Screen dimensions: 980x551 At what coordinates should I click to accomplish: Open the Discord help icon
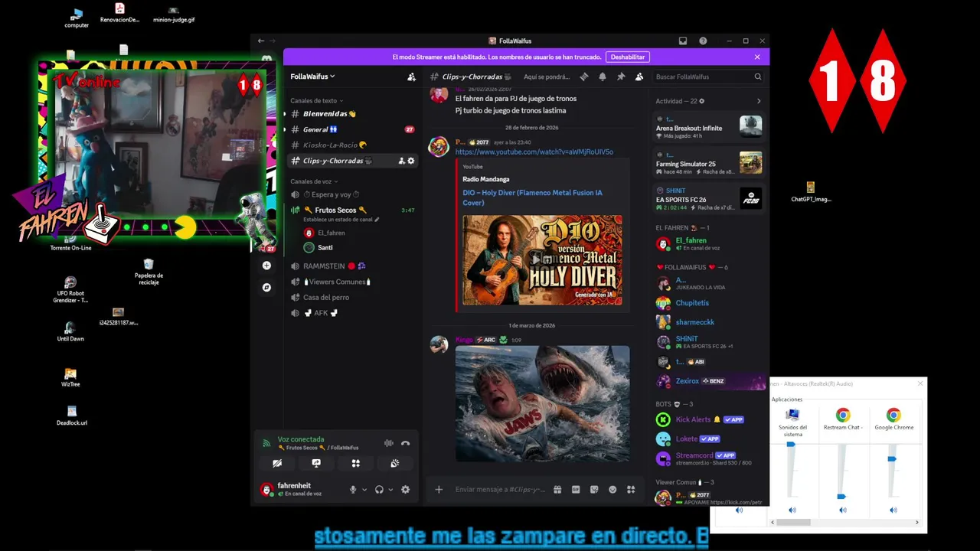(703, 41)
